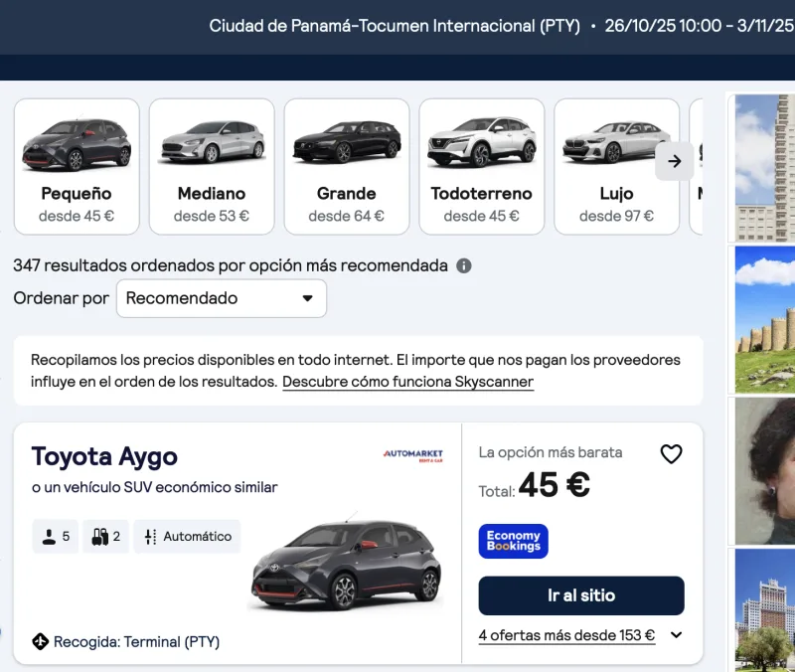
Task: Click the Automático transmission icon
Action: pyautogui.click(x=151, y=537)
